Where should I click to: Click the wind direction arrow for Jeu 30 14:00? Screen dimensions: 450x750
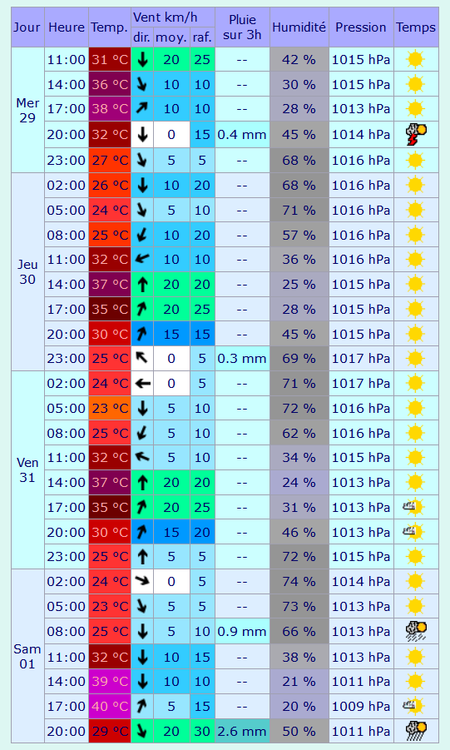coord(142,285)
